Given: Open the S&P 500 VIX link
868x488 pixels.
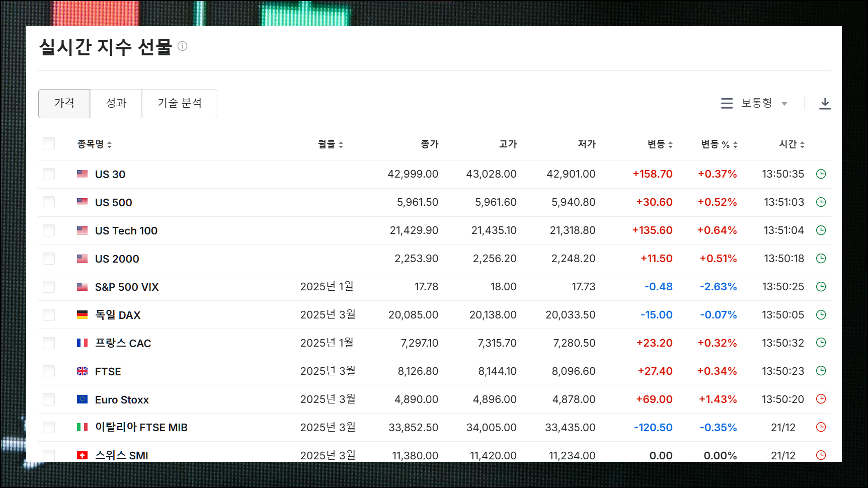Looking at the screenshot, I should click(x=127, y=287).
